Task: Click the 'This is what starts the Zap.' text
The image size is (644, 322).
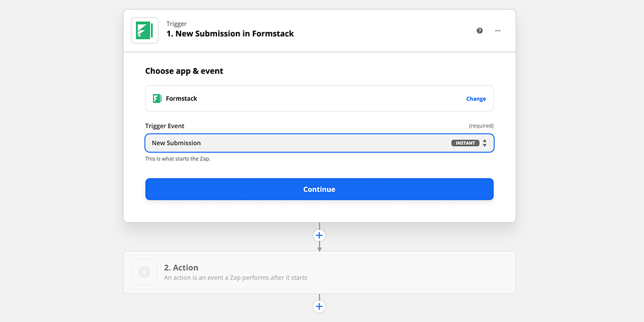Action: [178, 158]
